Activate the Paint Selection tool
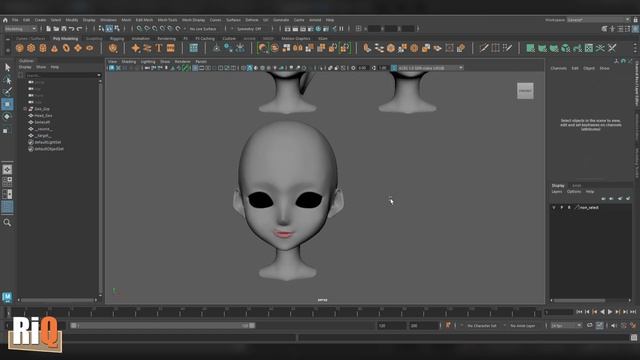This screenshot has height=360, width=640. click(7, 92)
